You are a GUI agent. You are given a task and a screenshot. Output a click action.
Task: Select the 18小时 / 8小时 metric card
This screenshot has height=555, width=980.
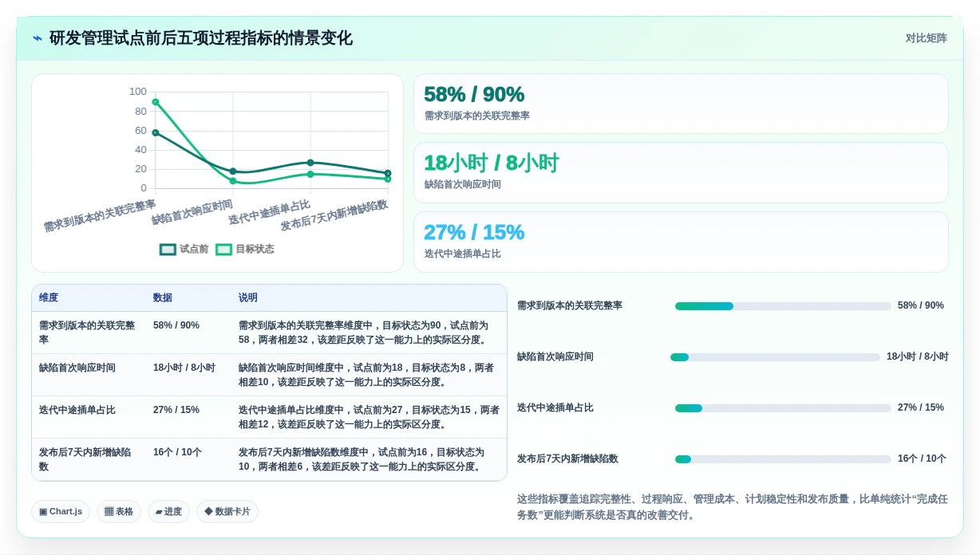681,172
